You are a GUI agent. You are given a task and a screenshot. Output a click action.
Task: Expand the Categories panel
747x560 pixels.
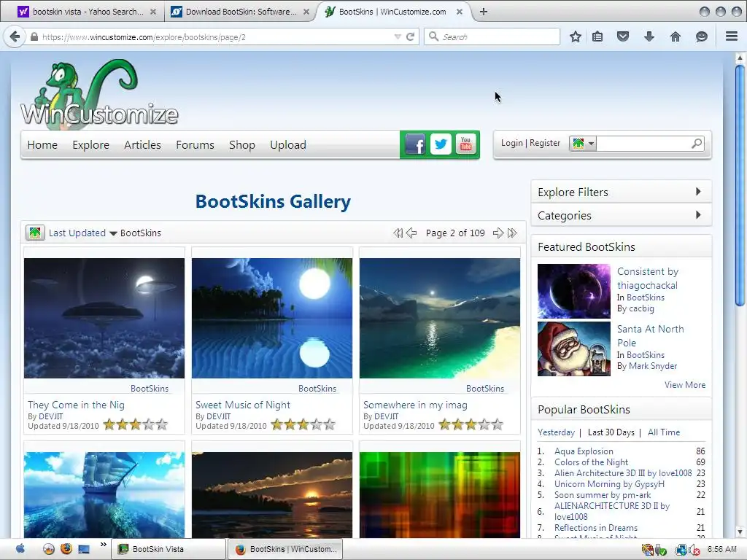point(622,215)
